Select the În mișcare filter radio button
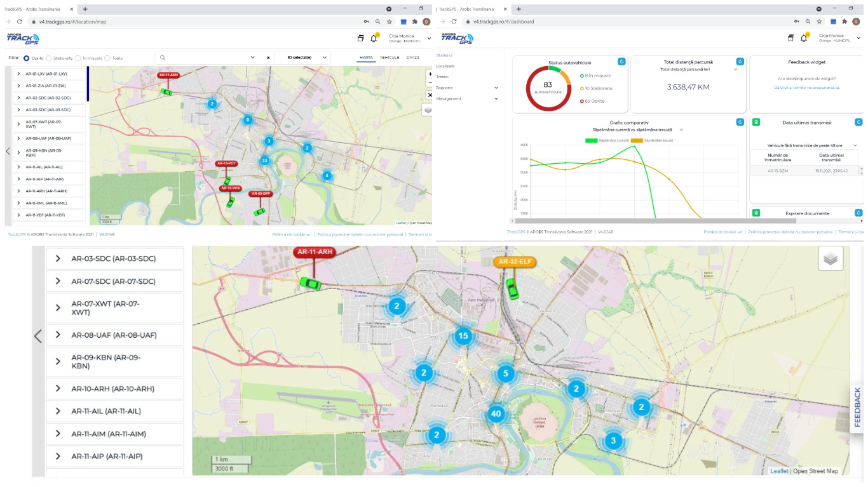The width and height of the screenshot is (868, 487). [78, 58]
